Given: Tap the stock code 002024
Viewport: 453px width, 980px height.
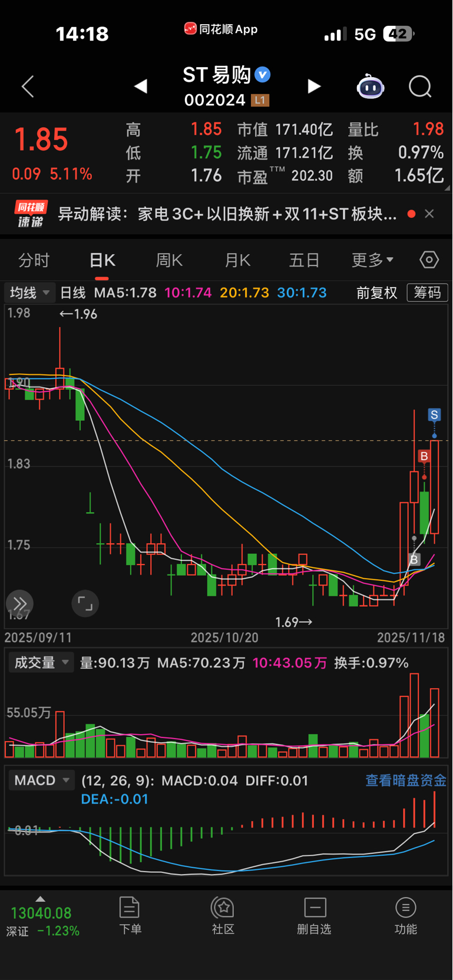Looking at the screenshot, I should (x=214, y=100).
